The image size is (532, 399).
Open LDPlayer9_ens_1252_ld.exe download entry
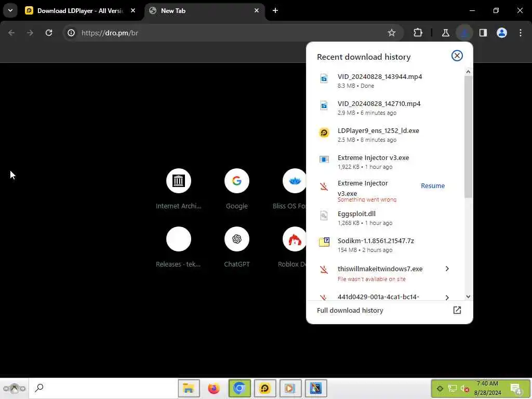(385, 135)
